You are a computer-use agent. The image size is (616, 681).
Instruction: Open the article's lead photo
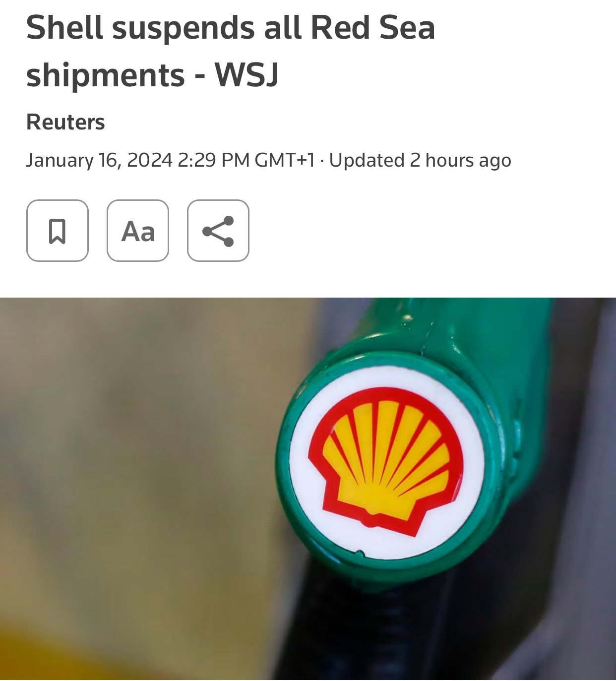click(x=308, y=489)
